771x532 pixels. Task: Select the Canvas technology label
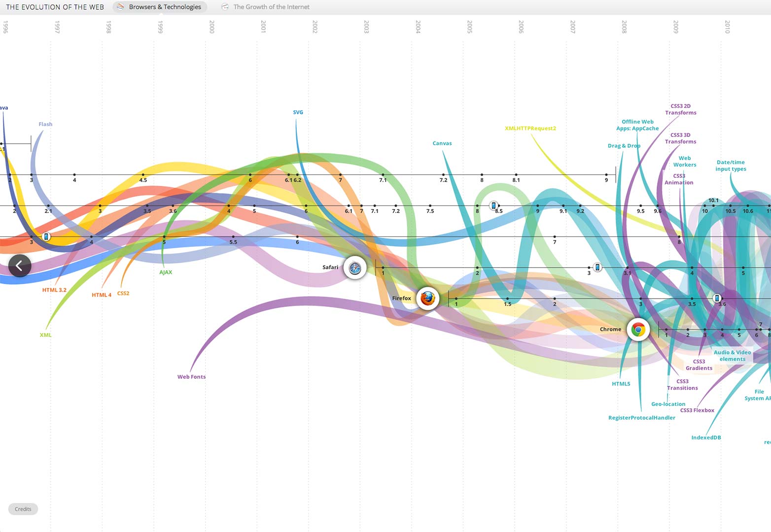click(x=442, y=143)
